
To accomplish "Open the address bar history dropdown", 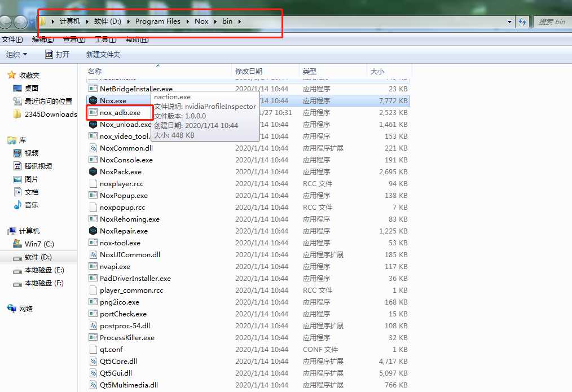I will (x=509, y=22).
